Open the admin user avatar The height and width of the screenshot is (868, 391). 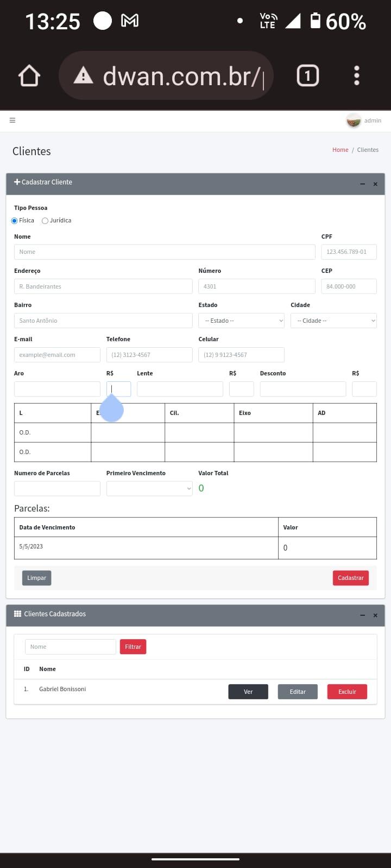pos(354,120)
